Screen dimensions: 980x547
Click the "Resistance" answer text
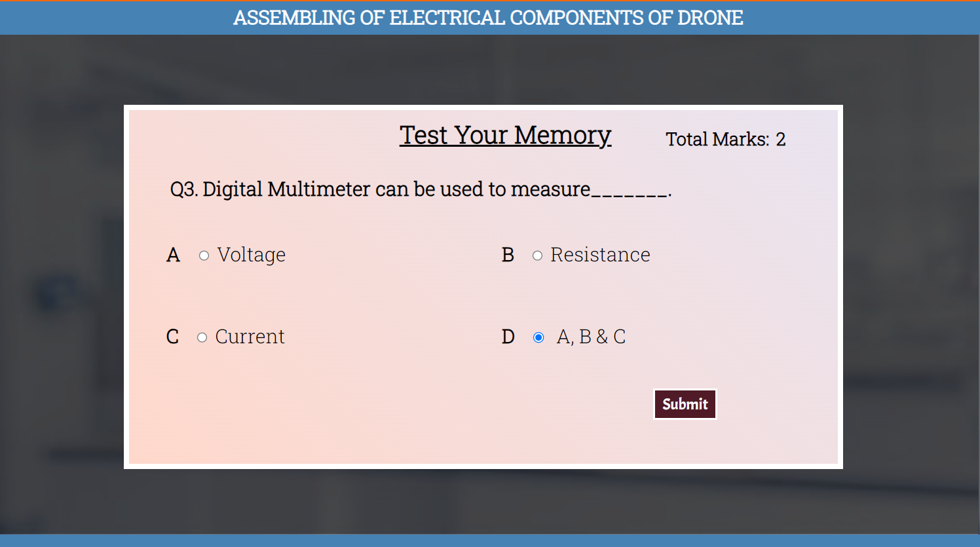(x=600, y=255)
